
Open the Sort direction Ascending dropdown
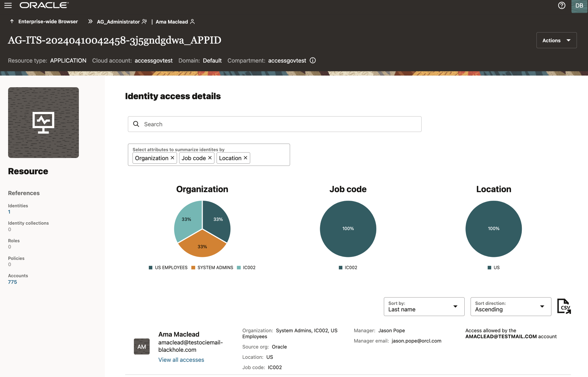[x=510, y=307]
